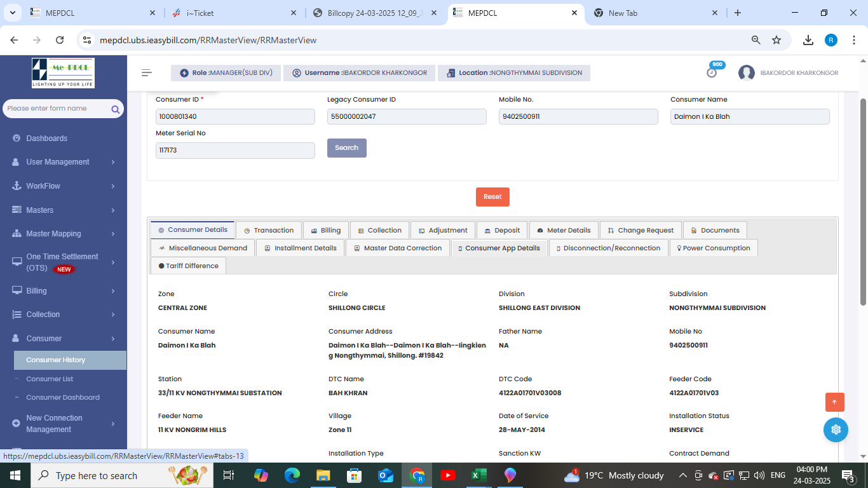Toggle the hamburger sidebar menu icon
868x488 pixels.
(147, 72)
